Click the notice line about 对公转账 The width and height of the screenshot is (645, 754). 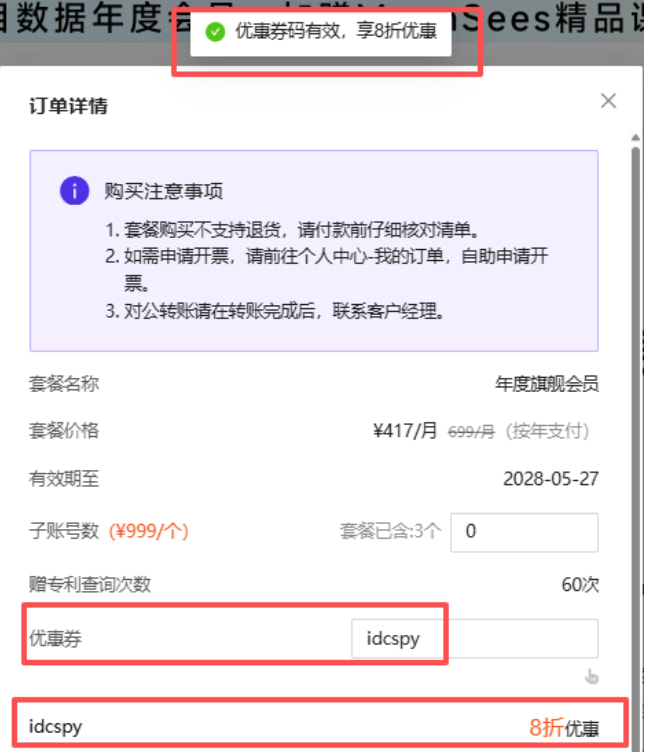275,311
